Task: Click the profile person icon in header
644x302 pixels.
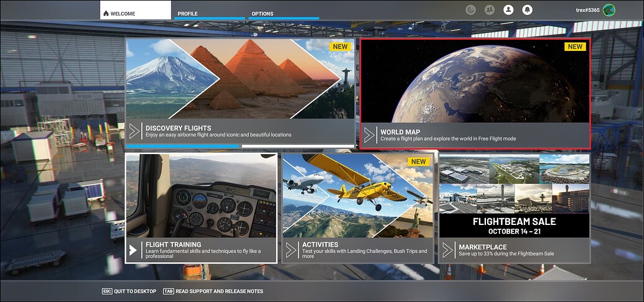Action: 508,10
